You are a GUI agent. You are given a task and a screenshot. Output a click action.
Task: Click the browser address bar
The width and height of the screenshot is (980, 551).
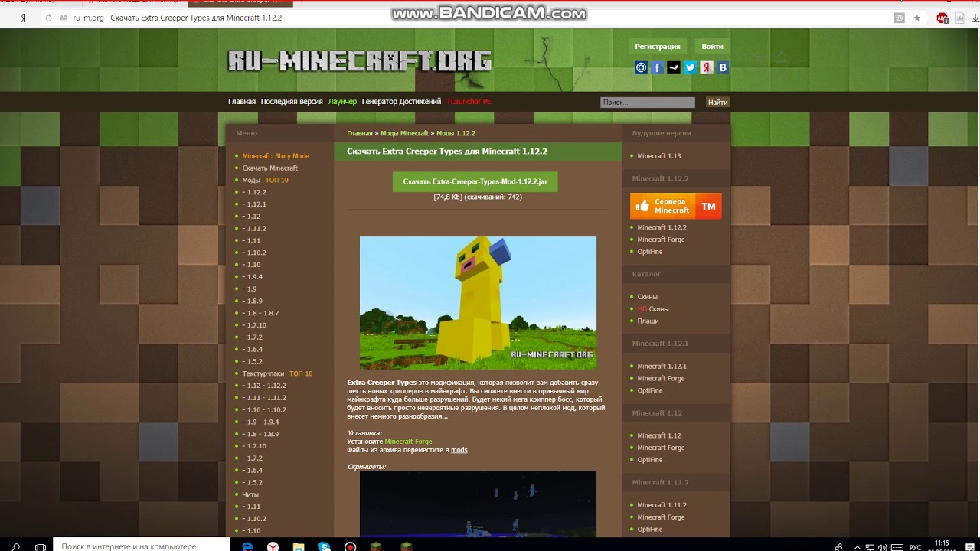pyautogui.click(x=475, y=18)
